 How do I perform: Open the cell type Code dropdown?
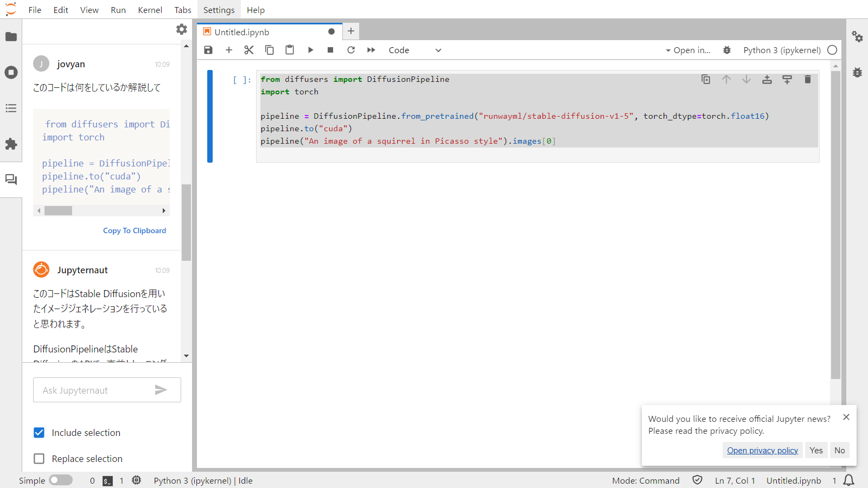(x=415, y=50)
